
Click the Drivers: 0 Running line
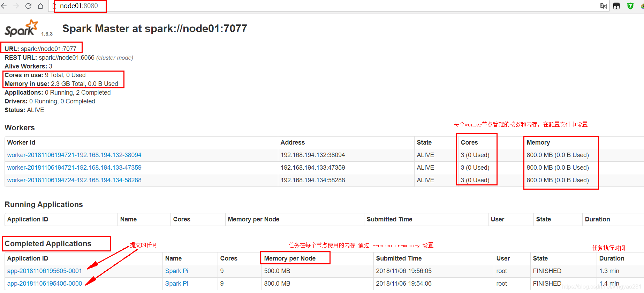50,101
